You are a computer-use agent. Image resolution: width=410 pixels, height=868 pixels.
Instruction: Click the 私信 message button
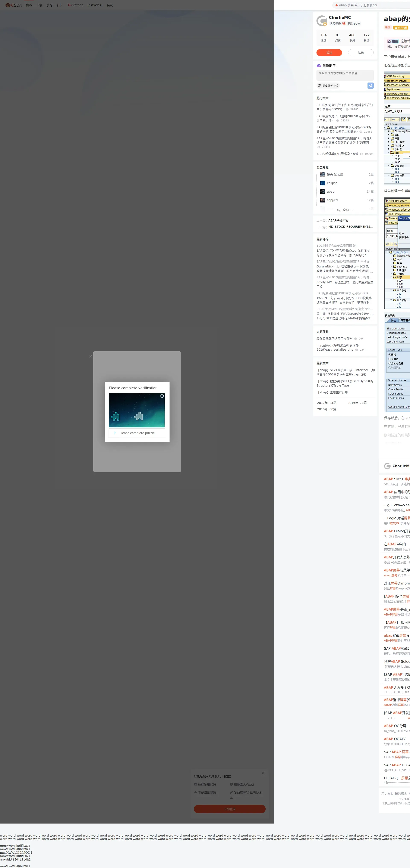pyautogui.click(x=360, y=53)
